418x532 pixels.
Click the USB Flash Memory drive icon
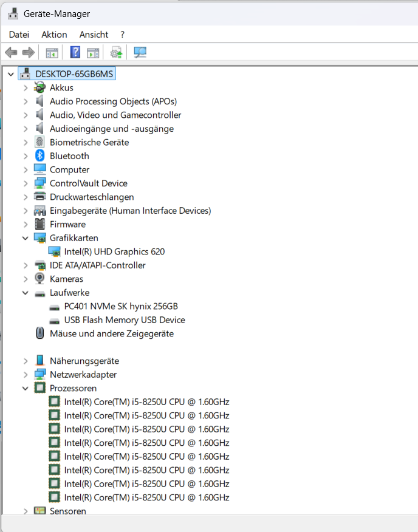(x=54, y=321)
